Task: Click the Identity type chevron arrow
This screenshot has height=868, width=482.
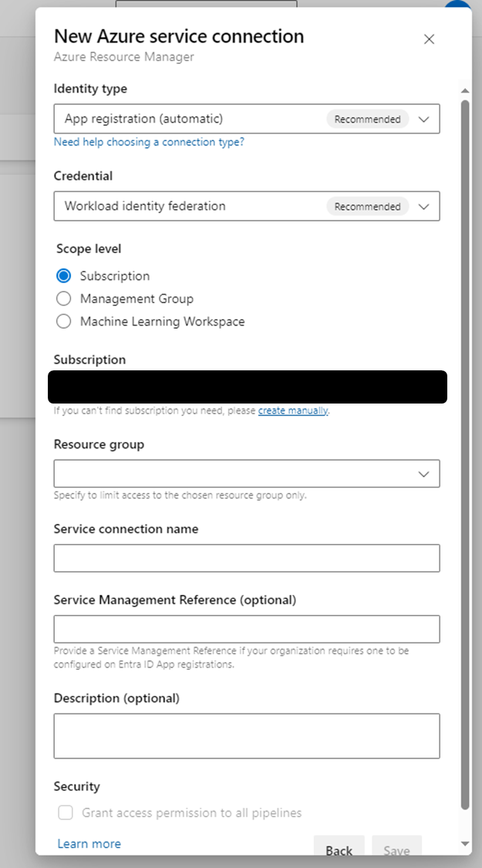Action: pyautogui.click(x=423, y=118)
